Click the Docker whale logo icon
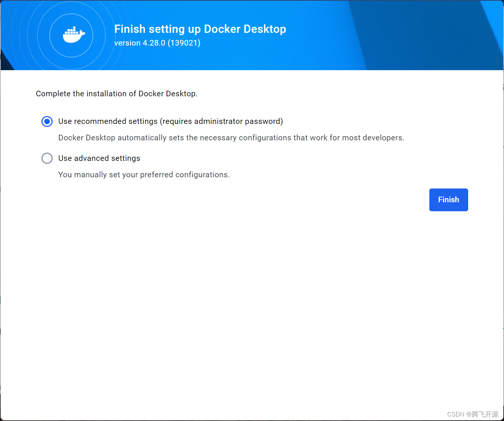The height and width of the screenshot is (421, 504). pos(74,35)
